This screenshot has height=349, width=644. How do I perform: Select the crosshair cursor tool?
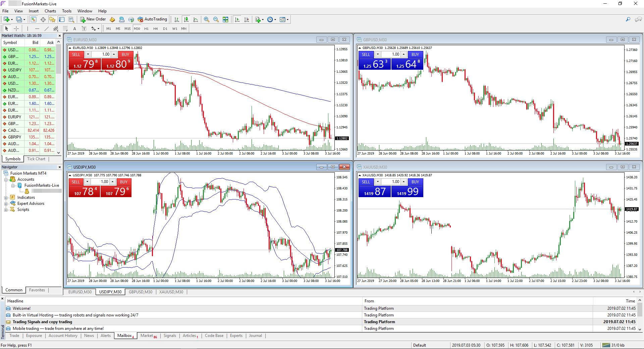coord(16,28)
